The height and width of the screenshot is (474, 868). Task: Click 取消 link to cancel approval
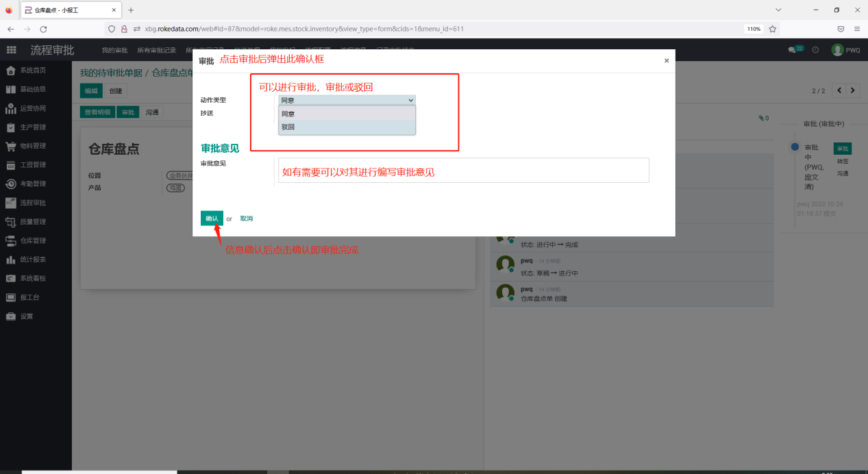pos(246,219)
